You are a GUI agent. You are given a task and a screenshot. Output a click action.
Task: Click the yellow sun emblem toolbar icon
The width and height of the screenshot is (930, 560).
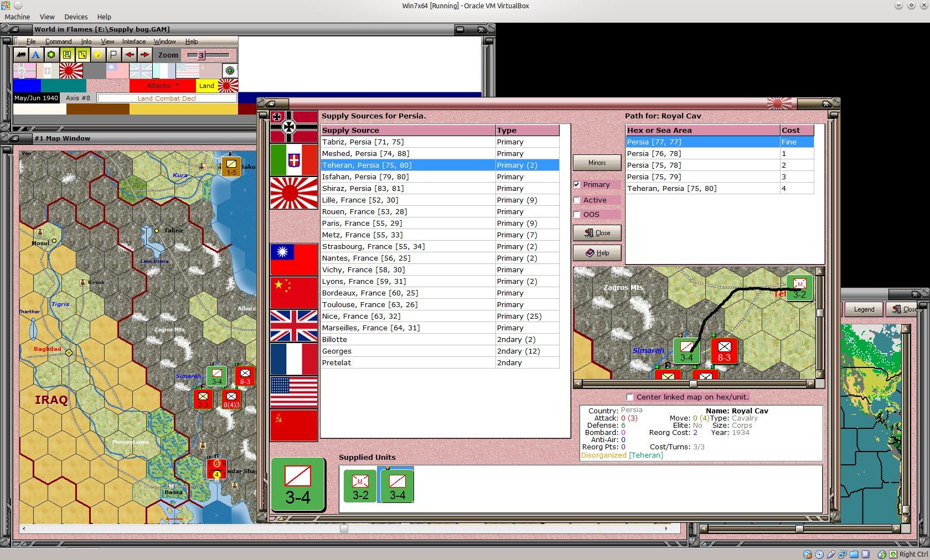point(97,55)
